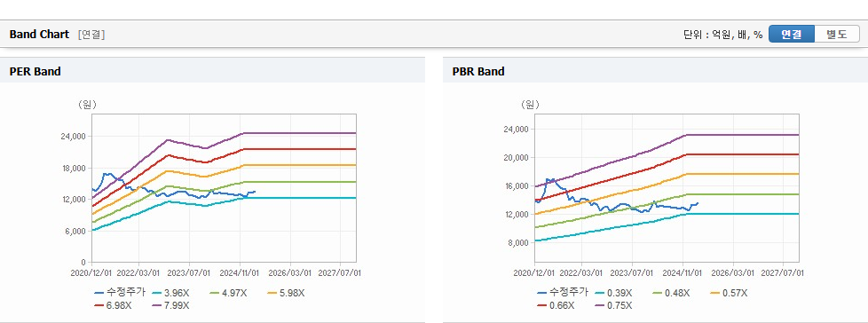Toggle 0.75X series in PBR legend
Image resolution: width=868 pixels, height=323 pixels.
coord(613,305)
